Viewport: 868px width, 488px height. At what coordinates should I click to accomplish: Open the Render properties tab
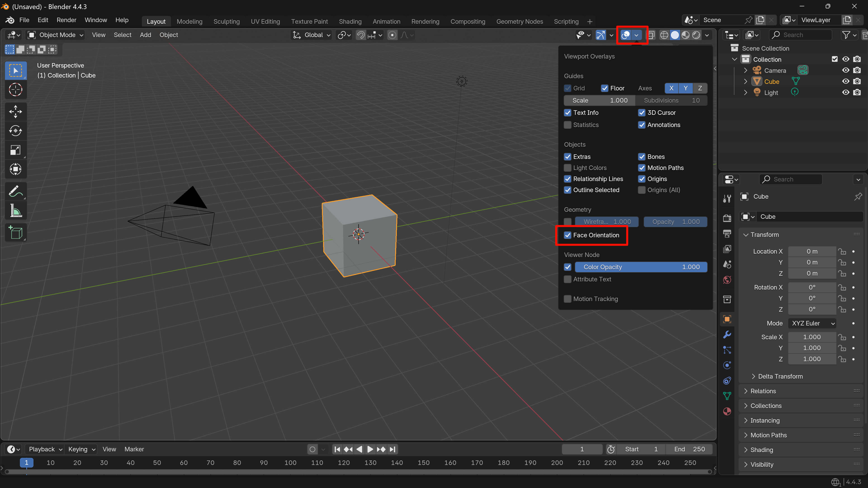(727, 218)
